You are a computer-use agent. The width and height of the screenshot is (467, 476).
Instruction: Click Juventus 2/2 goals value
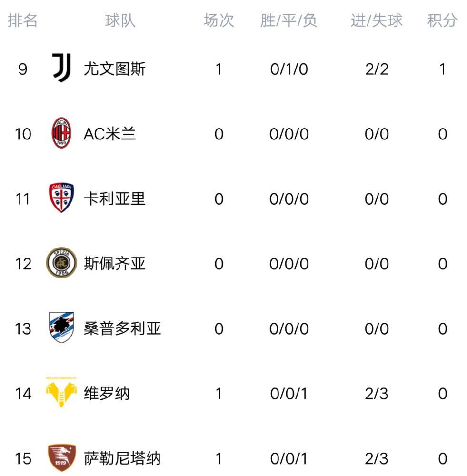pos(377,69)
